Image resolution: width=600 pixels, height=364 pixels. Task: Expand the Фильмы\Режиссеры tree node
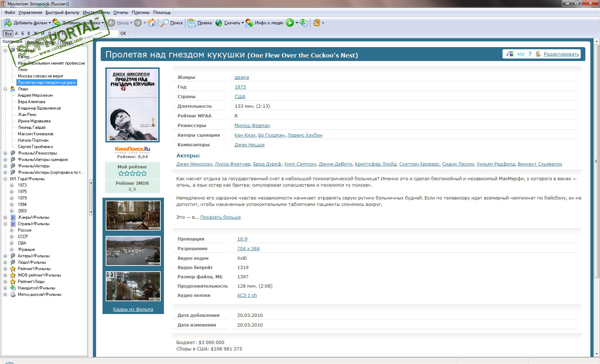[x=5, y=153]
